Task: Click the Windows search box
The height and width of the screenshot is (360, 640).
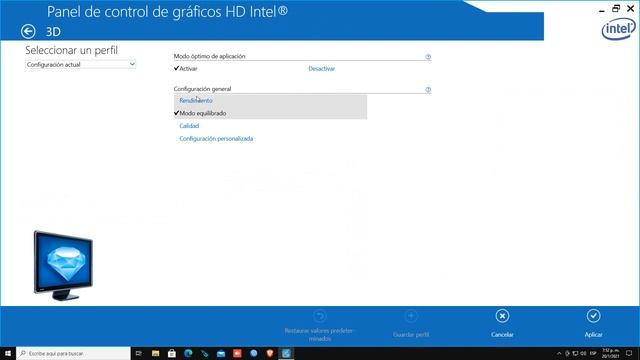Action: coord(73,353)
